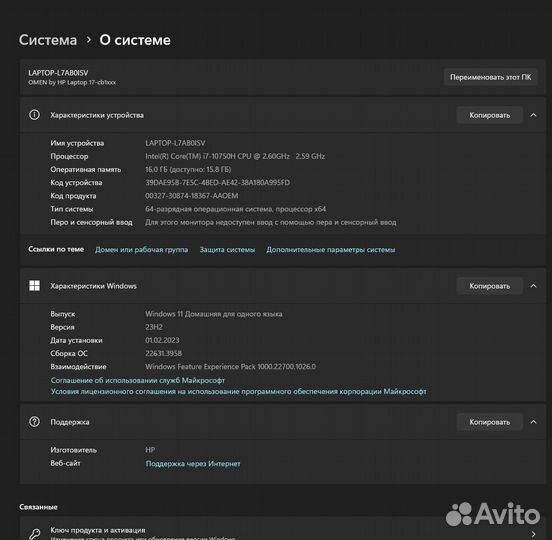This screenshot has height=540, width=552.
Task: Open Поддержка через Интернет link
Action: point(193,464)
